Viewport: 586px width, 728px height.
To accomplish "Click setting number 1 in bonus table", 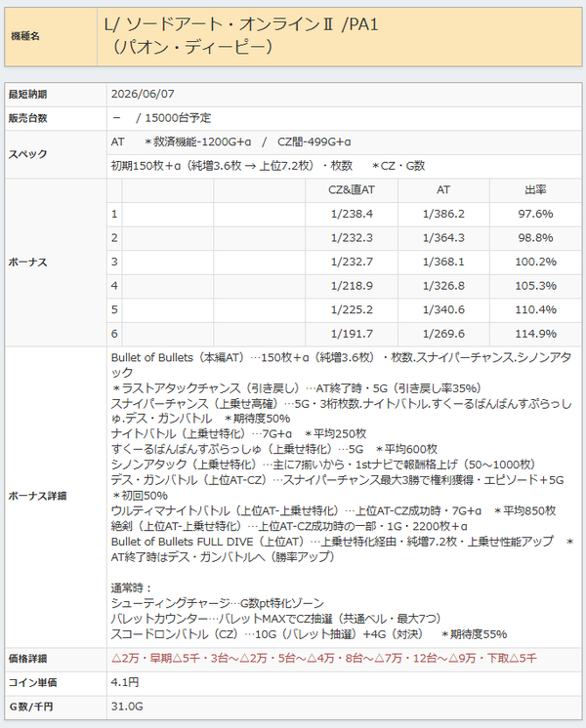I will click(114, 214).
